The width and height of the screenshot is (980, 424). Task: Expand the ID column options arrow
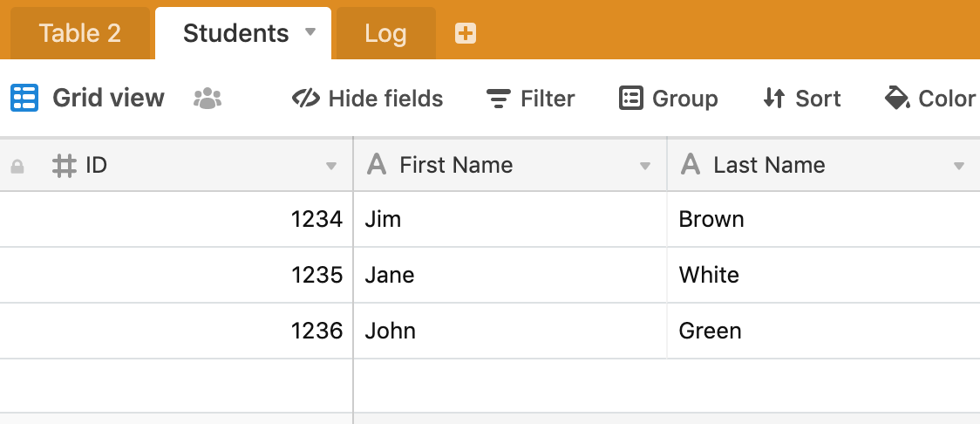[x=331, y=166]
